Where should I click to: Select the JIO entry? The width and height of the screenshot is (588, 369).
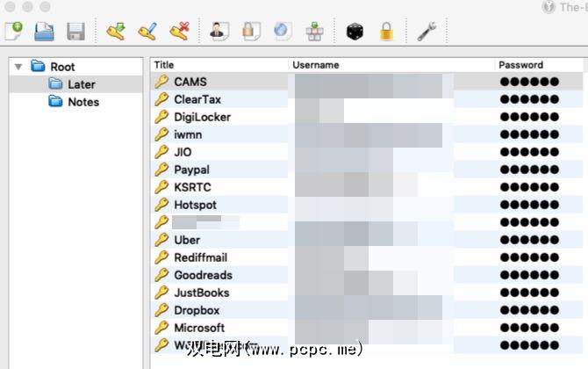[367, 152]
